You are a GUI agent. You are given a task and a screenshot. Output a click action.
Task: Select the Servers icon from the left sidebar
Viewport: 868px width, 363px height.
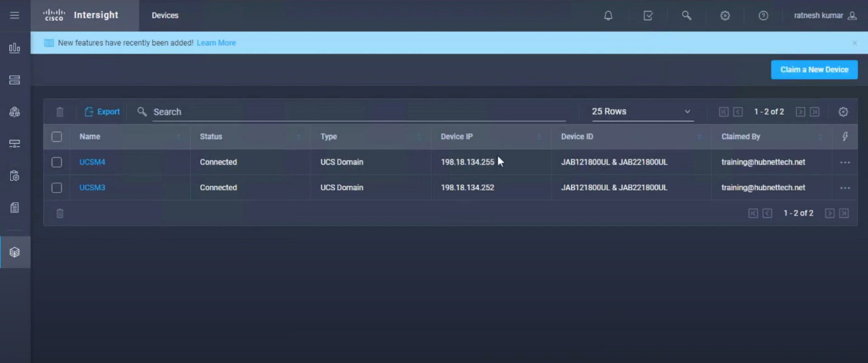click(x=14, y=80)
